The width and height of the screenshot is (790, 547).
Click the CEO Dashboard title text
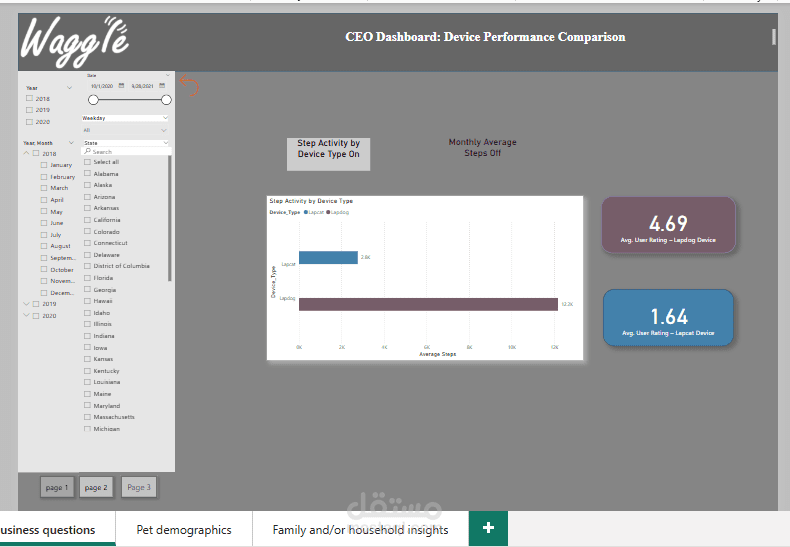[x=485, y=37]
